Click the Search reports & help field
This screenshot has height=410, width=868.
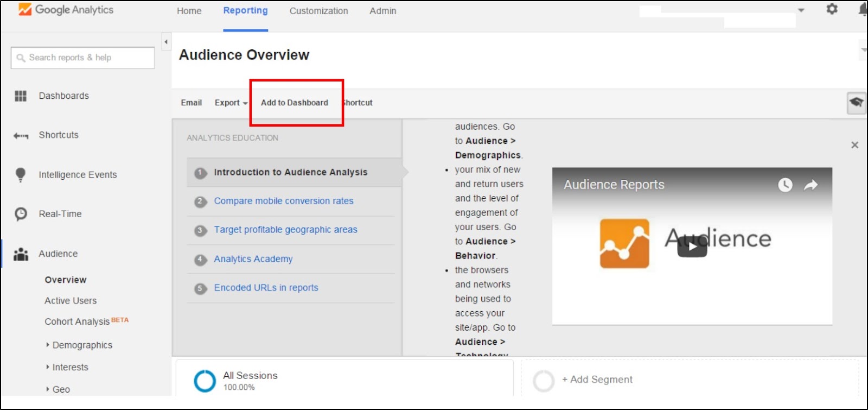coord(82,58)
